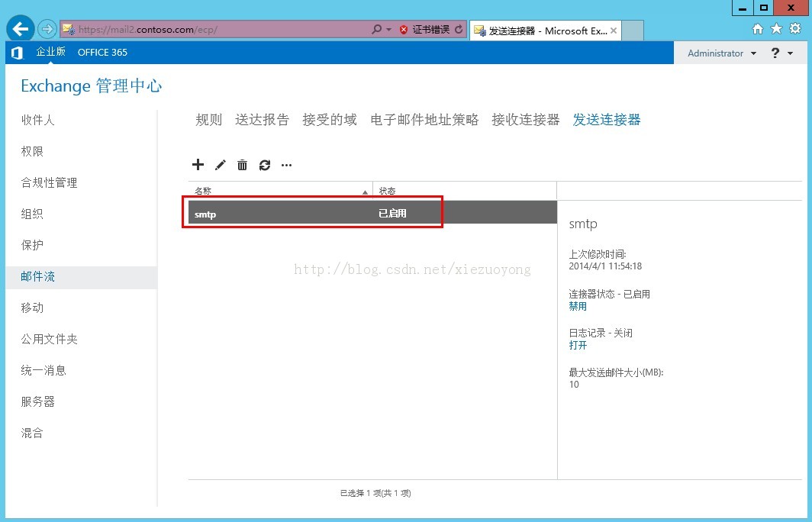Click the OFFICE 365 header link
Viewport: 812px width, 522px height.
point(102,53)
